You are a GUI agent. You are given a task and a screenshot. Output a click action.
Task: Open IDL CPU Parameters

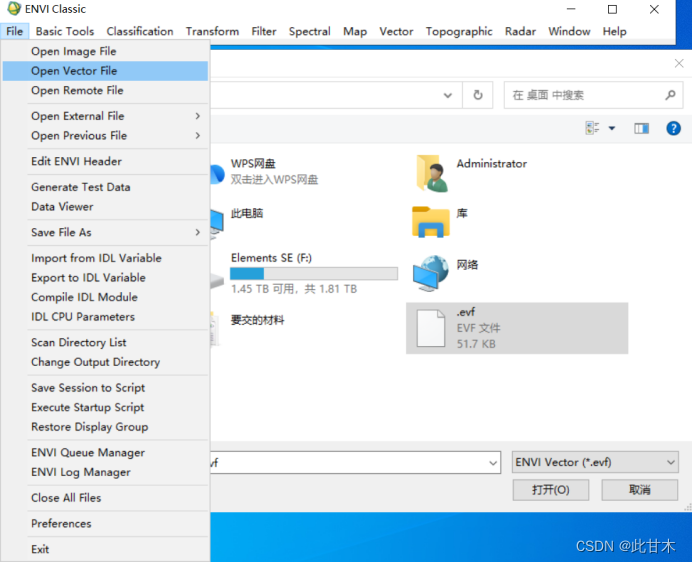pyautogui.click(x=105, y=316)
